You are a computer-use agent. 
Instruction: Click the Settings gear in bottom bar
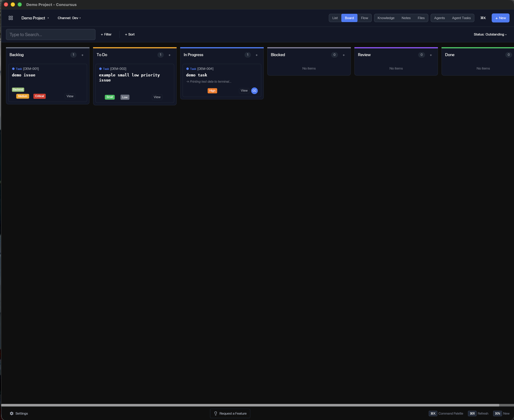point(12,413)
